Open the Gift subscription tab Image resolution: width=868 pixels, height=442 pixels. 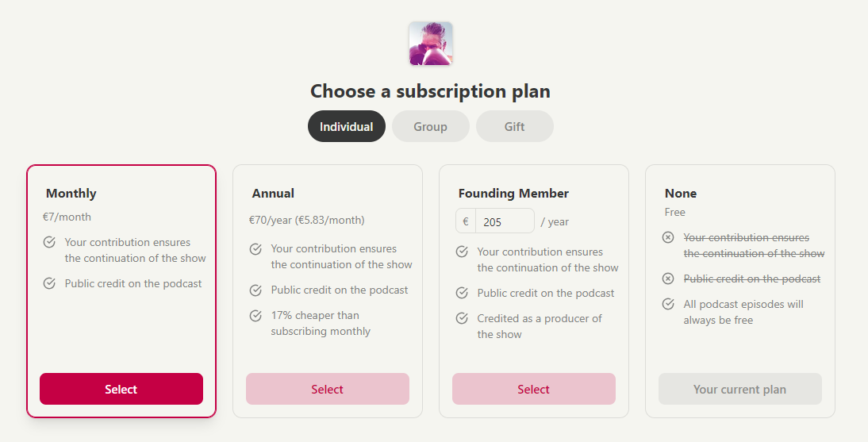514,126
